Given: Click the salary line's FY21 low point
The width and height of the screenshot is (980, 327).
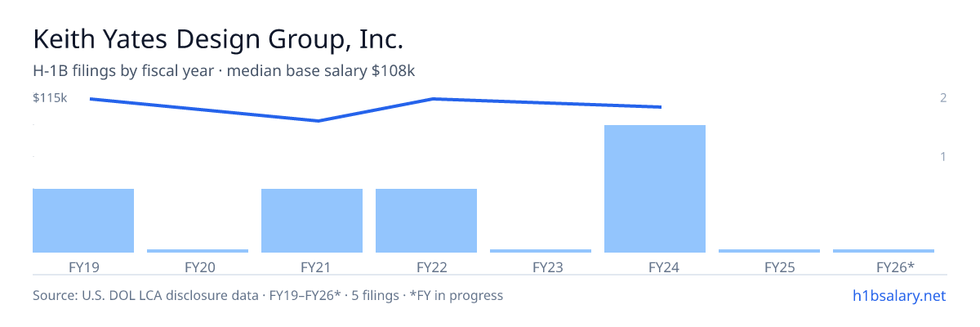Looking at the screenshot, I should tap(318, 121).
